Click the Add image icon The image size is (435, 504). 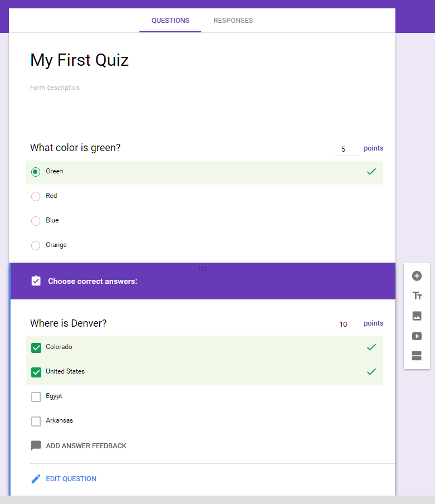tap(417, 316)
